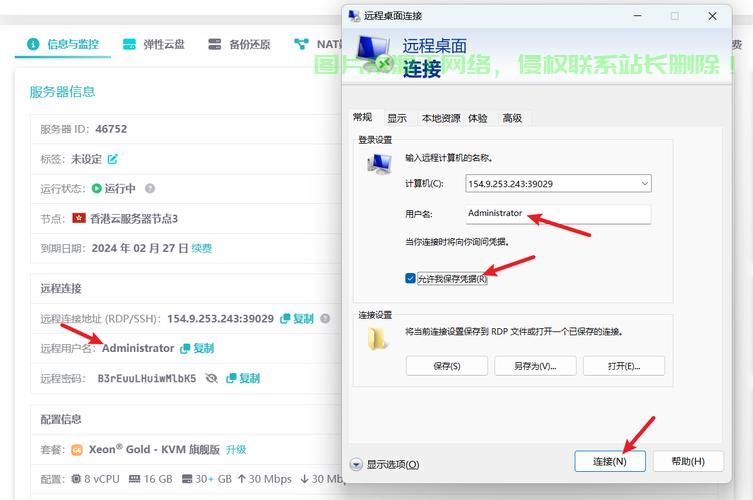Screen dimensions: 753x500
Task: Close the Remote Desktop Connection window
Action: (x=712, y=16)
